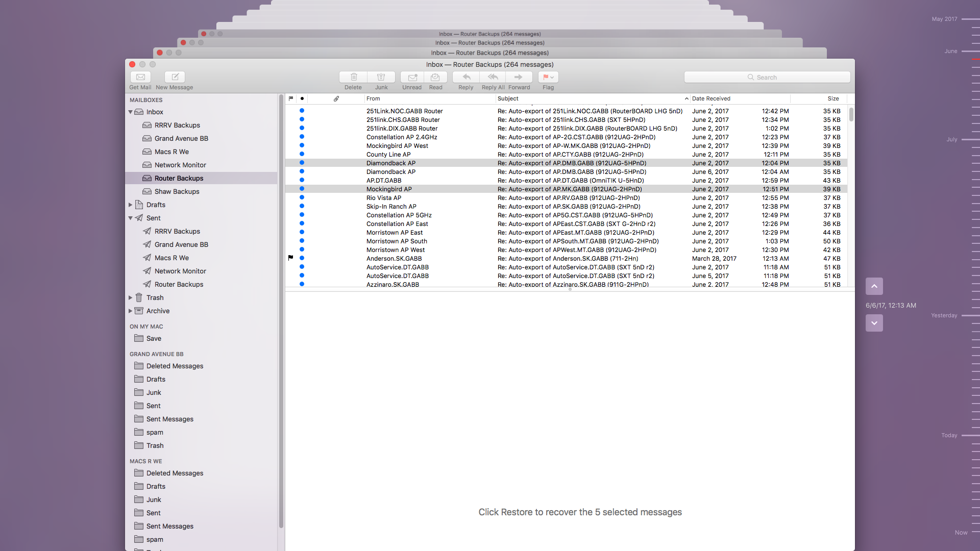
Task: Collapse the Inbox disclosure triangle
Action: point(130,112)
